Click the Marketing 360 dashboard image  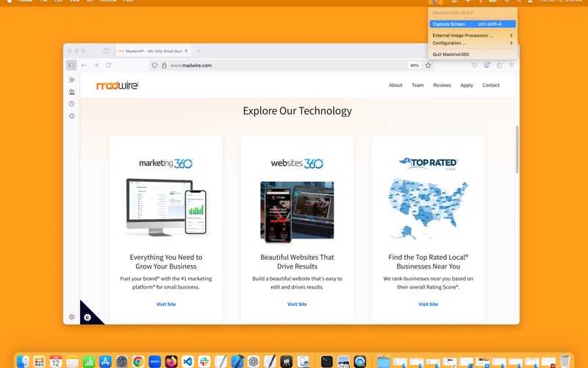pos(166,207)
